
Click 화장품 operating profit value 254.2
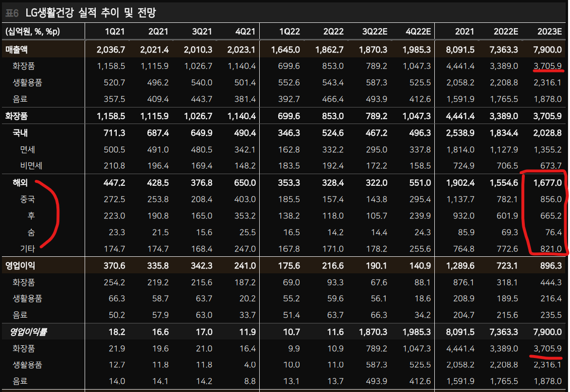point(114,282)
